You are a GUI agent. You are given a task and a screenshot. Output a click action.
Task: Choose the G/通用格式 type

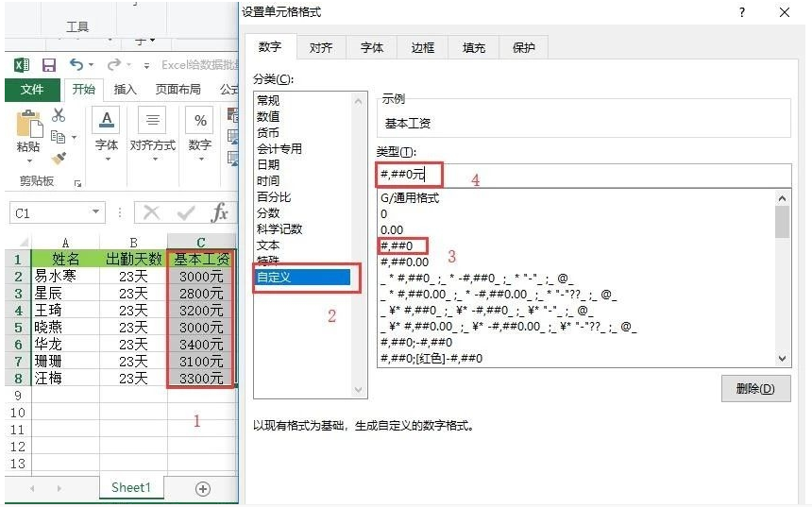pyautogui.click(x=410, y=197)
